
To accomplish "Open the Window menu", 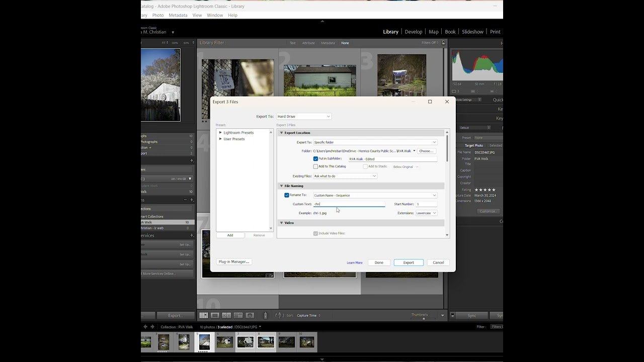I will pos(215,15).
